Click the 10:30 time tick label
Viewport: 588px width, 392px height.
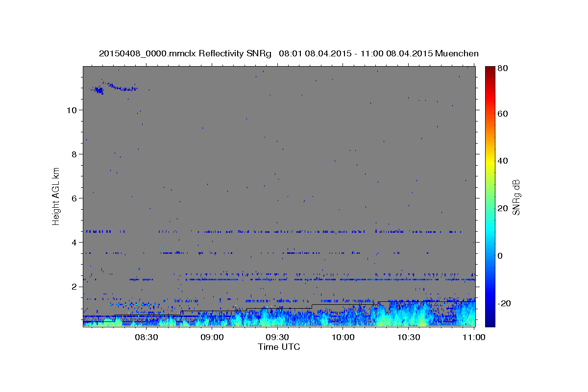[x=409, y=337]
